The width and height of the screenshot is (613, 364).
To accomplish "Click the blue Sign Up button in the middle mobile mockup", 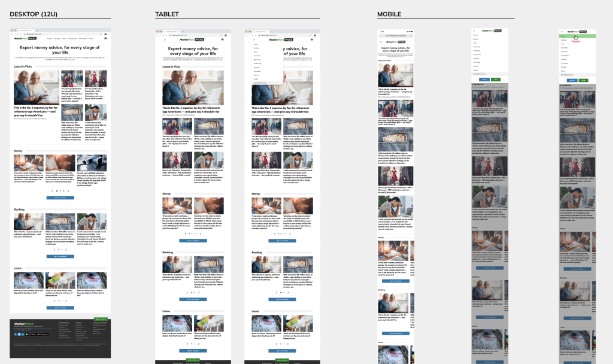I will (483, 79).
